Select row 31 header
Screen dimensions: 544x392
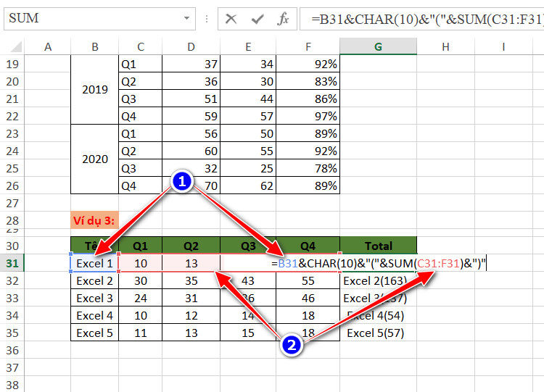pyautogui.click(x=12, y=263)
